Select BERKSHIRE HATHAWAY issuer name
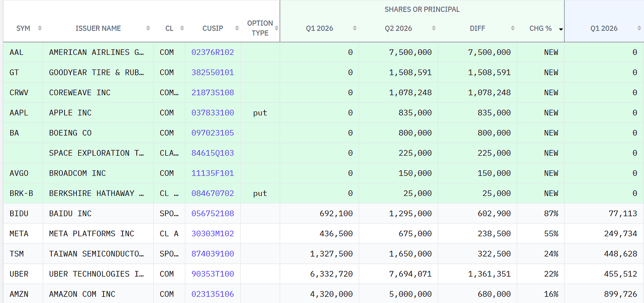 click(x=97, y=193)
